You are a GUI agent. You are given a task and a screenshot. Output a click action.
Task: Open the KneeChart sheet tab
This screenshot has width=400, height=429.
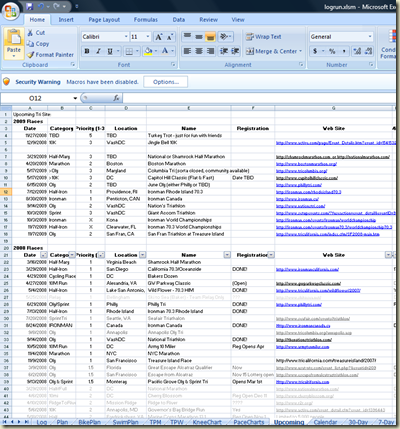coord(207,422)
